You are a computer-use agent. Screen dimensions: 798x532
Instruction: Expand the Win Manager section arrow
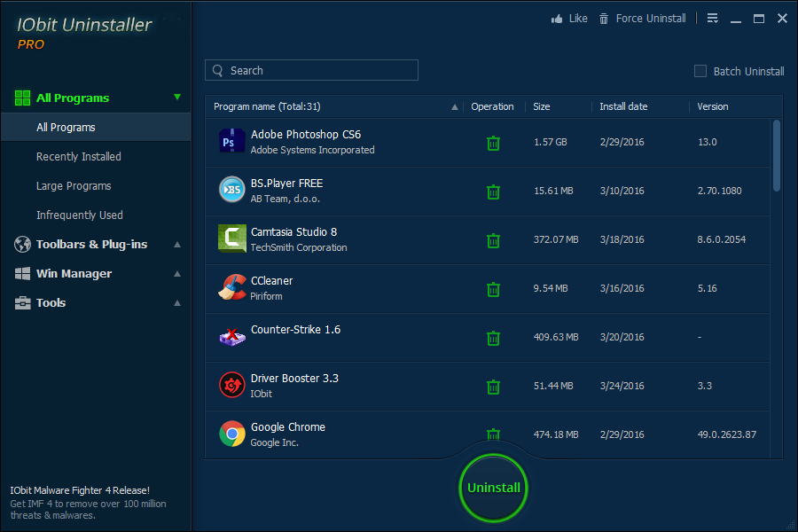tap(177, 274)
